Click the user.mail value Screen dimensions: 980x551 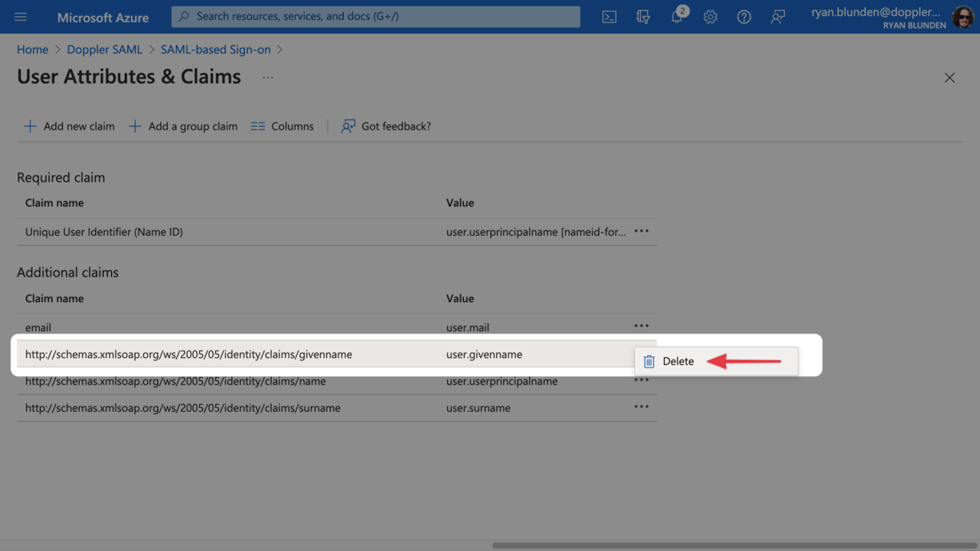[468, 328]
